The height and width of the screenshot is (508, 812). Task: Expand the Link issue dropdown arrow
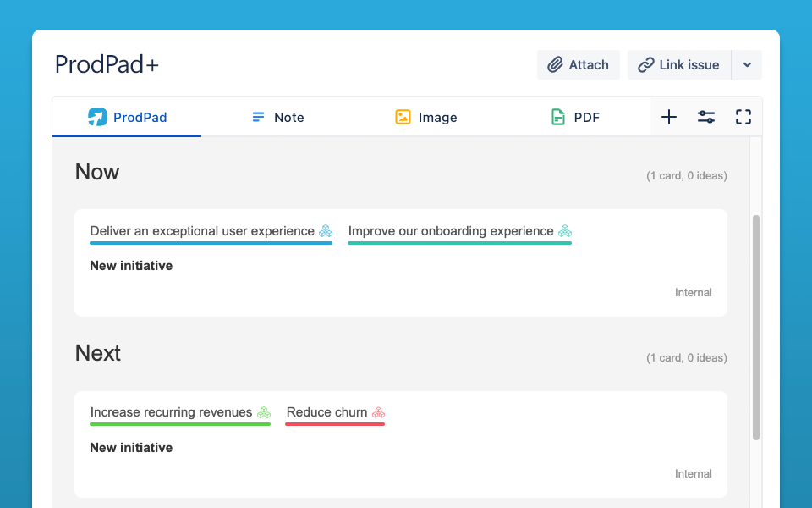click(747, 65)
